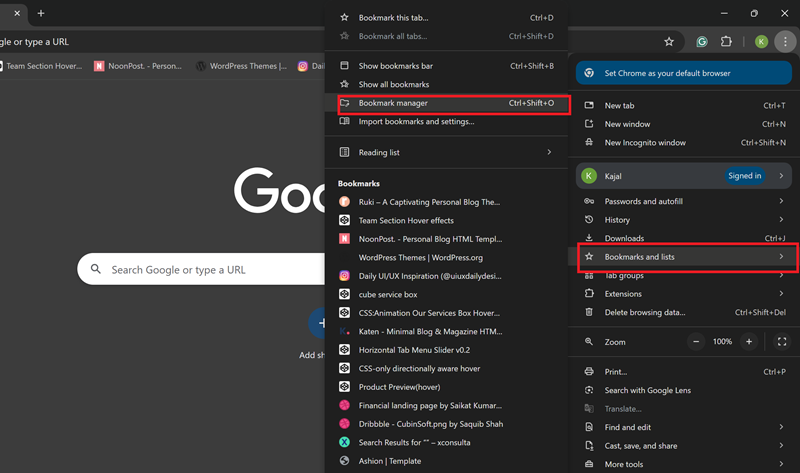This screenshot has width=800, height=473.
Task: Close the current tab with X icon
Action: [x=17, y=13]
